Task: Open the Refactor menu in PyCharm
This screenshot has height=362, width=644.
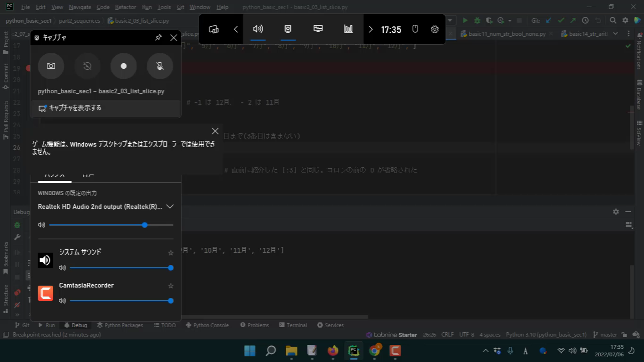Action: 125,7
